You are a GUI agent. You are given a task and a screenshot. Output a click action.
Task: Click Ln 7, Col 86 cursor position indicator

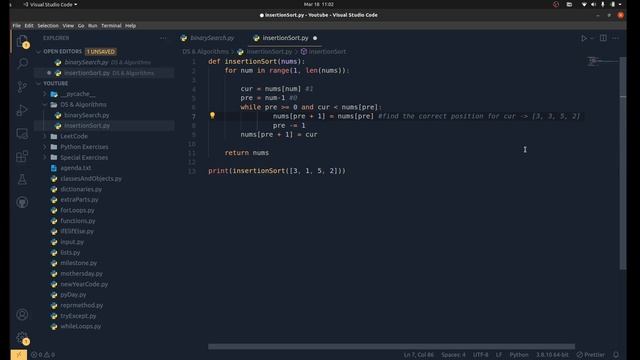[419, 355]
